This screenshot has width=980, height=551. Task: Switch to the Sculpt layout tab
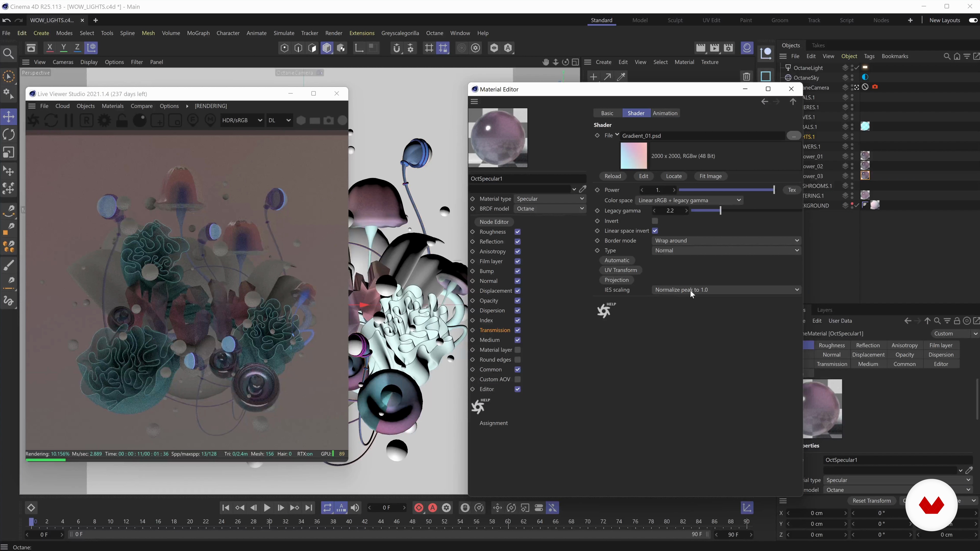coord(675,20)
